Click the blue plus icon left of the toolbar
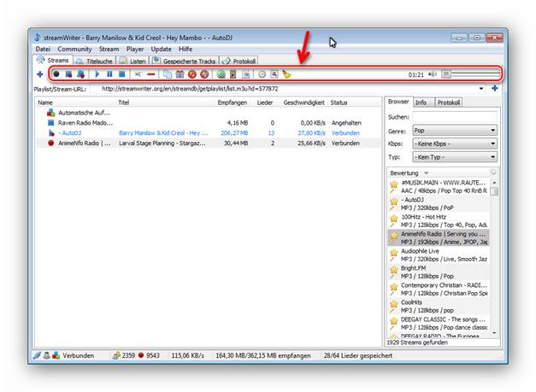Image resolution: width=536 pixels, height=392 pixels. coord(40,74)
